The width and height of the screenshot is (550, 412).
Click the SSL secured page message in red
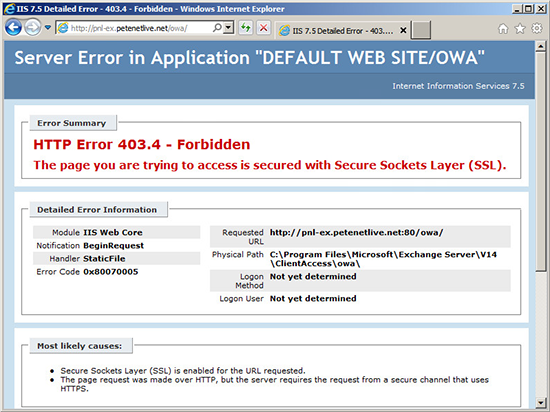click(x=270, y=165)
